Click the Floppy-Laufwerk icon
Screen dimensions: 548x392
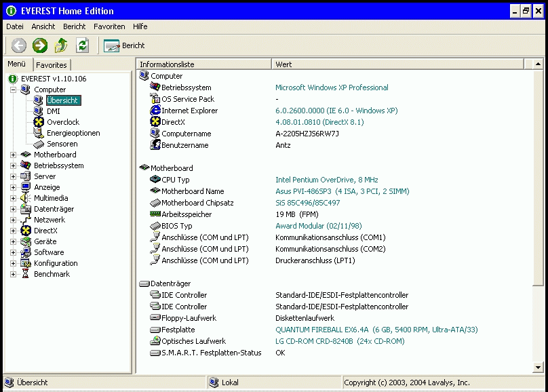(x=155, y=317)
